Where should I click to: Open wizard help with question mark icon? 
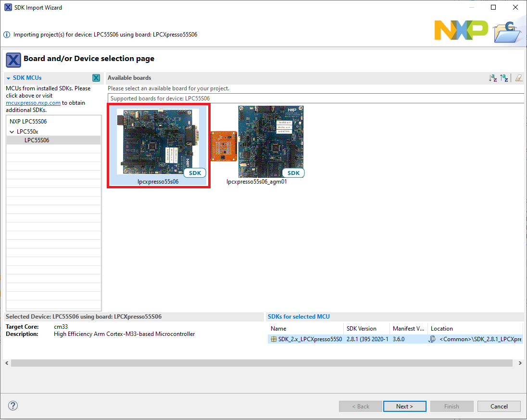(x=13, y=406)
